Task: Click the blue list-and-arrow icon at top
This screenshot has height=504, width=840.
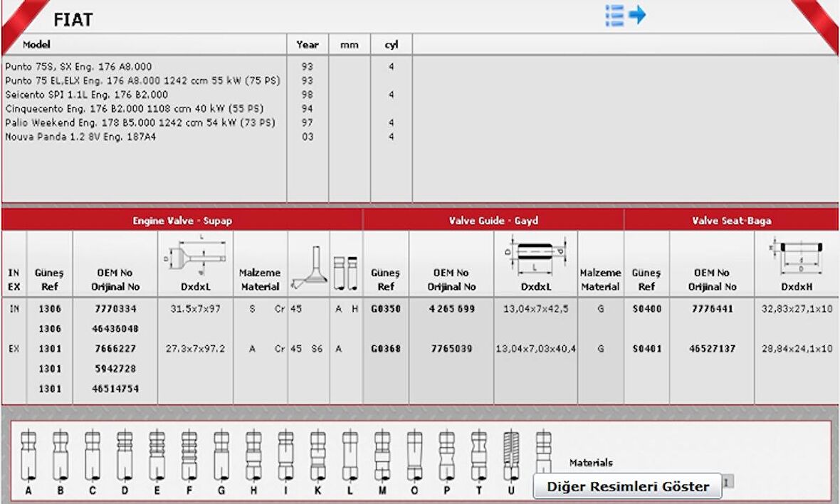Action: [x=625, y=15]
